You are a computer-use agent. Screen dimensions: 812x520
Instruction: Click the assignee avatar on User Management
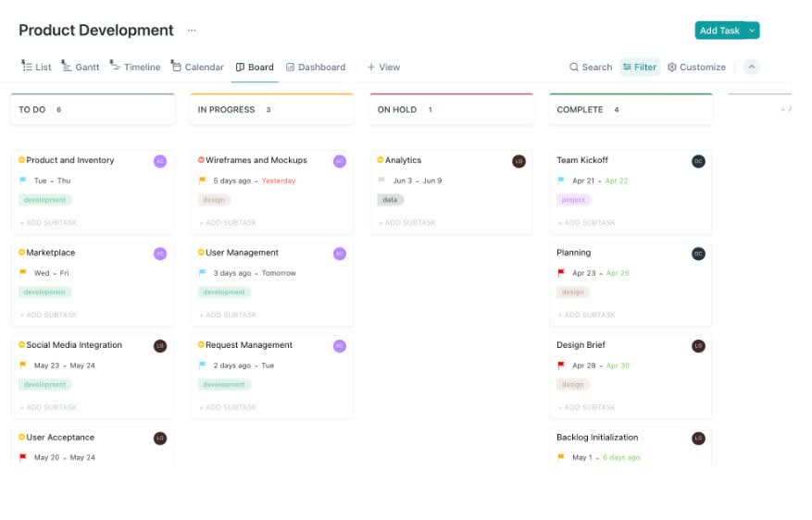(340, 254)
